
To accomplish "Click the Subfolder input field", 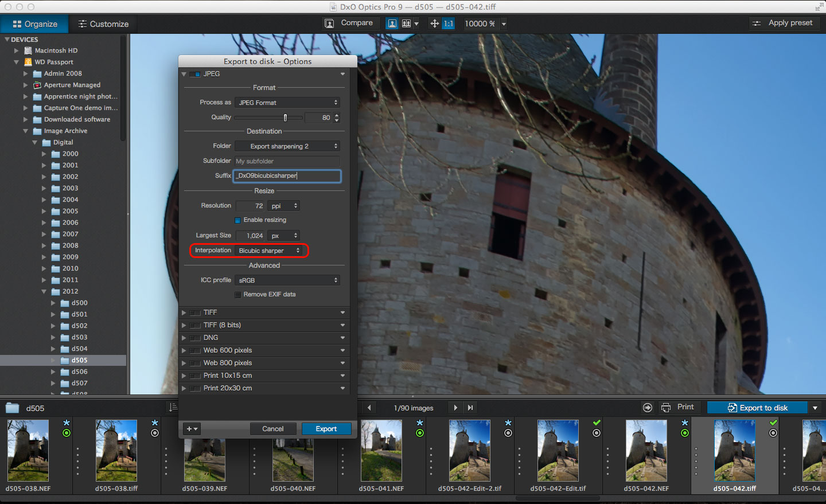I will 287,161.
